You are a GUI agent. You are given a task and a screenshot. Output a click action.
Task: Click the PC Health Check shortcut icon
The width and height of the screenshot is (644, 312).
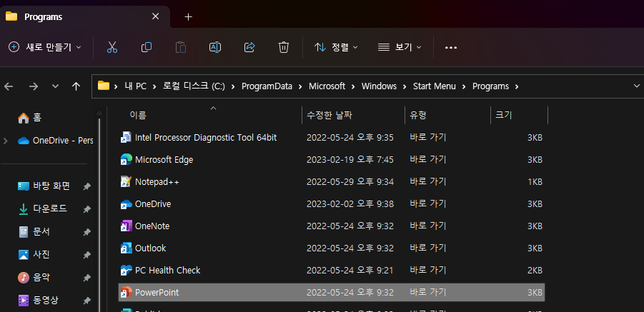click(x=126, y=270)
